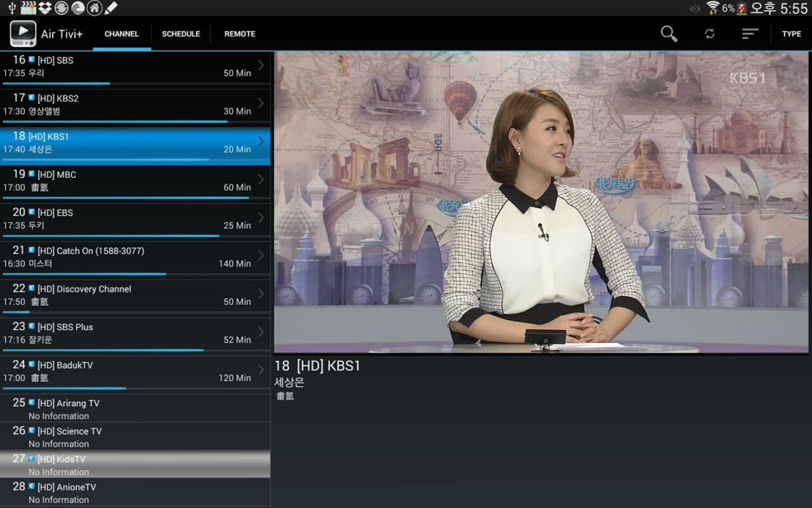Tap '120 Min' duration on BadukTV row
Image resolution: width=812 pixels, height=508 pixels.
point(235,378)
